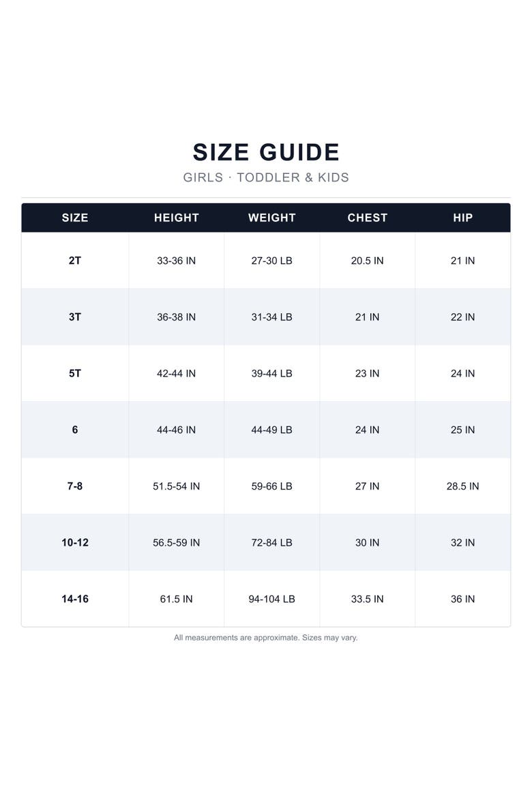Click the HIP column header

point(462,218)
